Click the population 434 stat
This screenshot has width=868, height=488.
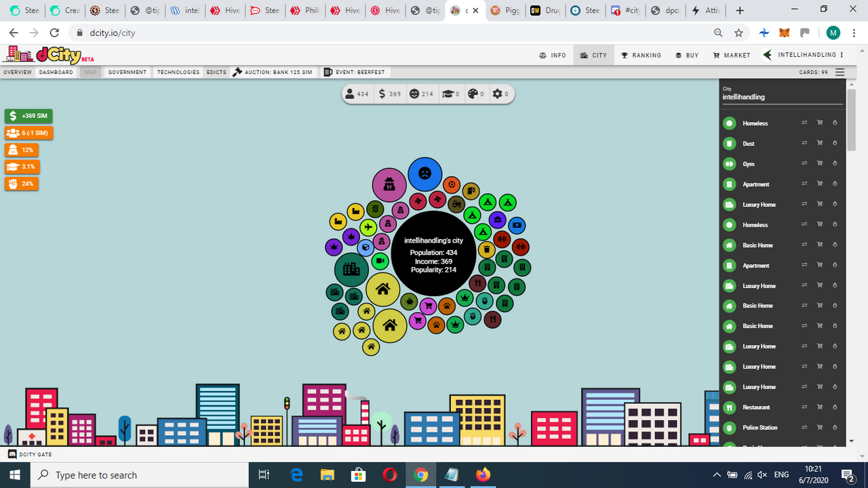click(x=357, y=94)
